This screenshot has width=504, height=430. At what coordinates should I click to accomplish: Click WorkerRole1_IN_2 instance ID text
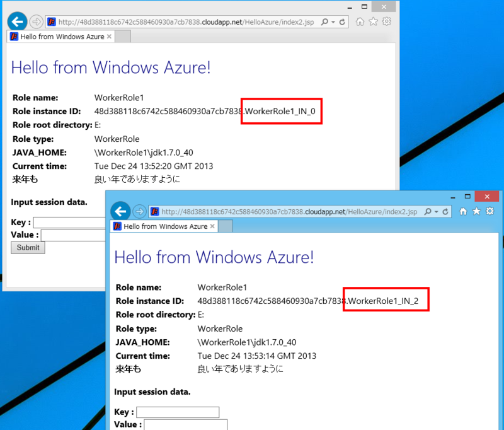(x=383, y=301)
